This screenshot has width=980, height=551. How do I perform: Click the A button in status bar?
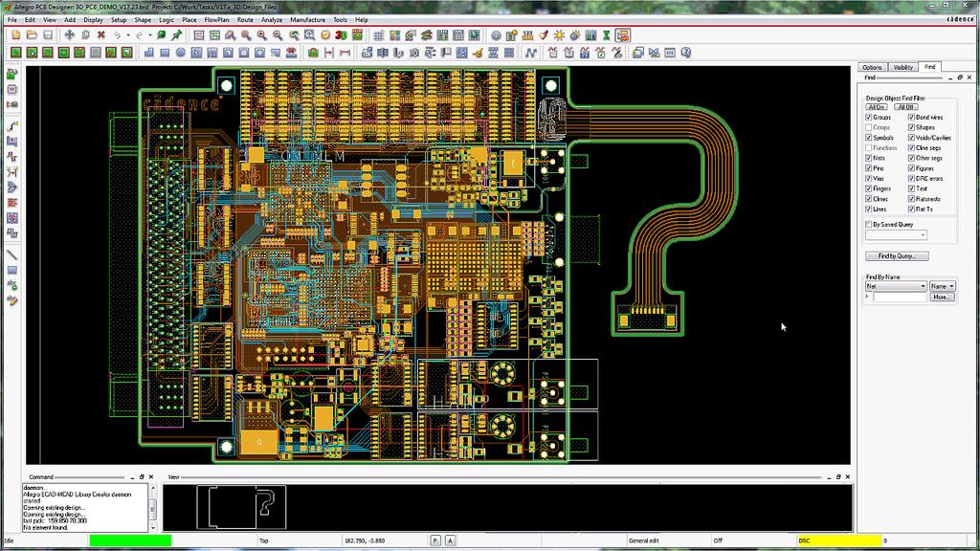pos(450,541)
